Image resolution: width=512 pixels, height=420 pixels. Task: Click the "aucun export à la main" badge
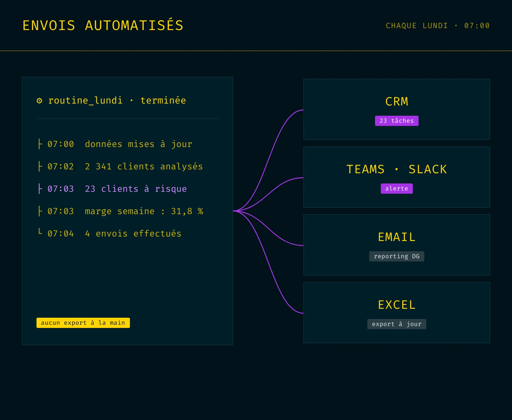click(83, 323)
